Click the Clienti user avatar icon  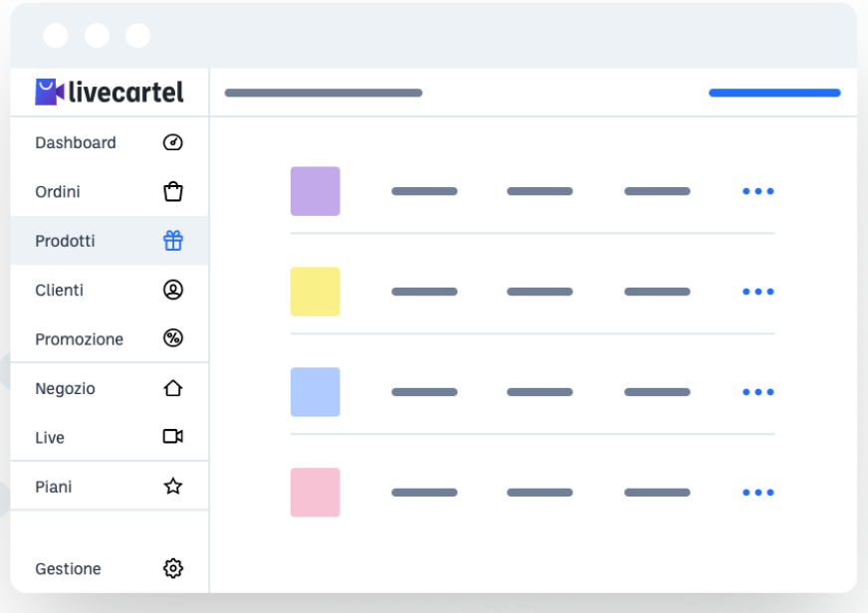173,290
